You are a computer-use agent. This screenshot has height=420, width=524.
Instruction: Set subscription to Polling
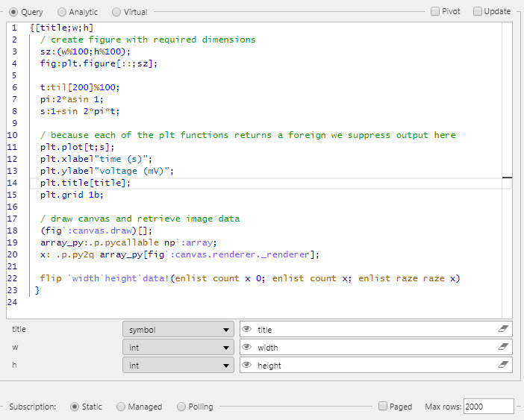point(181,407)
